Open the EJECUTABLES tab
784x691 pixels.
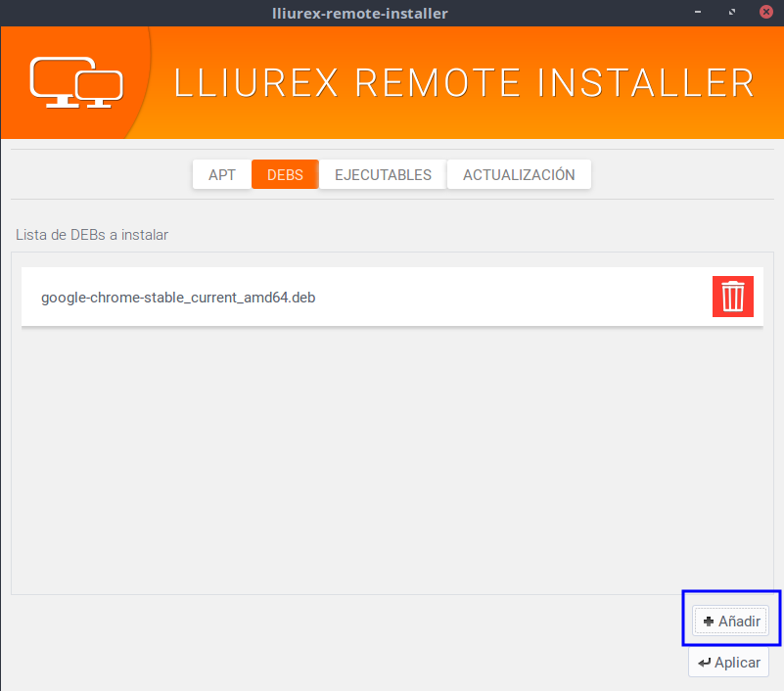pos(383,175)
